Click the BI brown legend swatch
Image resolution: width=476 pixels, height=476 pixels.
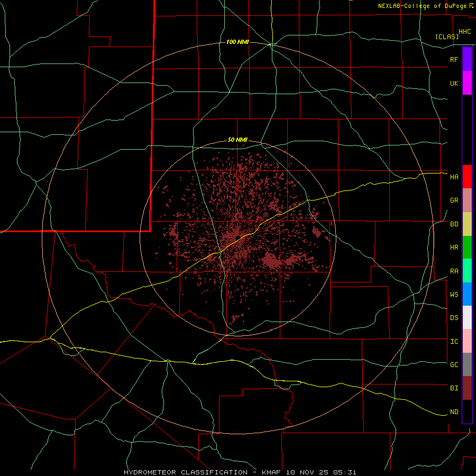[467, 388]
